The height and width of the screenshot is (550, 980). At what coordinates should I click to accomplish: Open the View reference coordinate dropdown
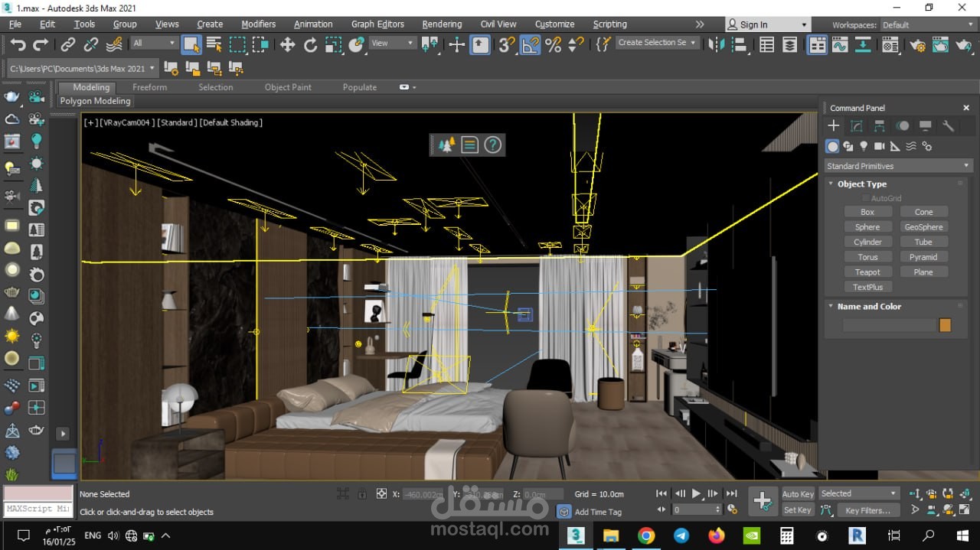click(x=392, y=44)
